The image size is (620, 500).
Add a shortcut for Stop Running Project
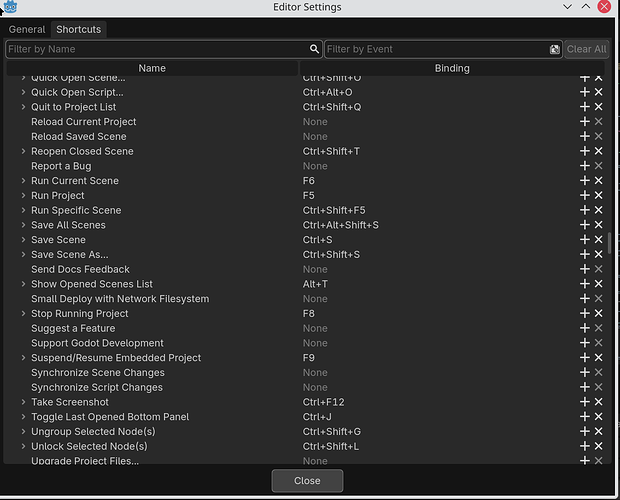pos(584,313)
